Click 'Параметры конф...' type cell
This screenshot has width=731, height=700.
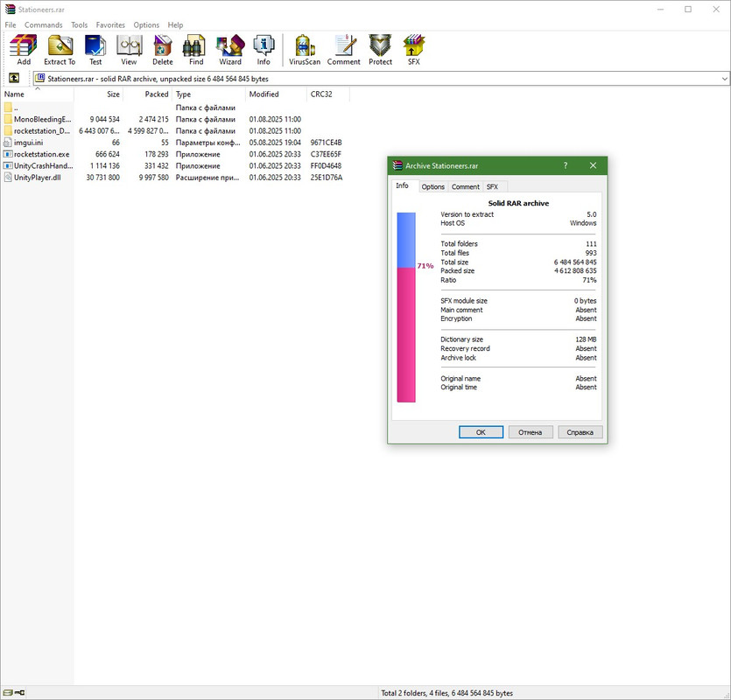(208, 143)
